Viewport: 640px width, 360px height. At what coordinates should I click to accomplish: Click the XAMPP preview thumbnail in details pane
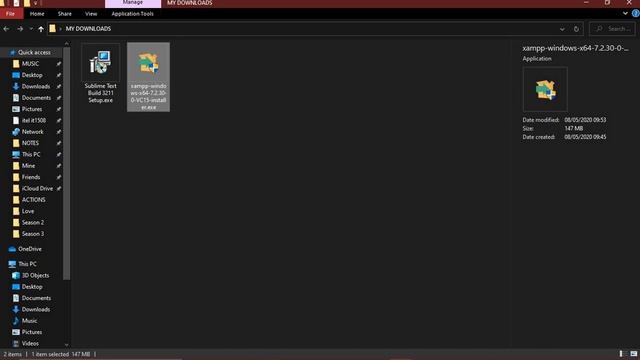[x=545, y=89]
